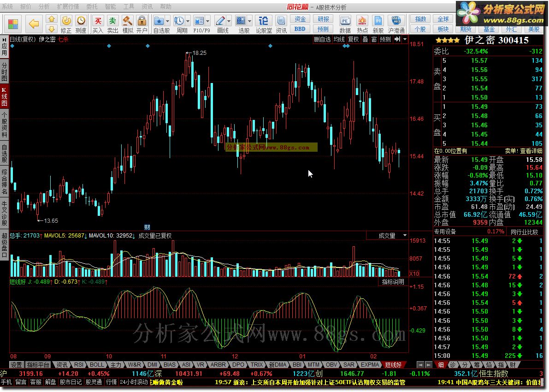549x392 pixels.
Task: Toggle 复权 price adjustment
Action: (x=353, y=39)
